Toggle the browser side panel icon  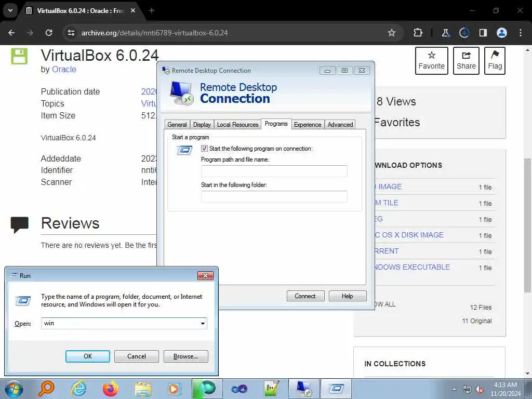pos(483,33)
